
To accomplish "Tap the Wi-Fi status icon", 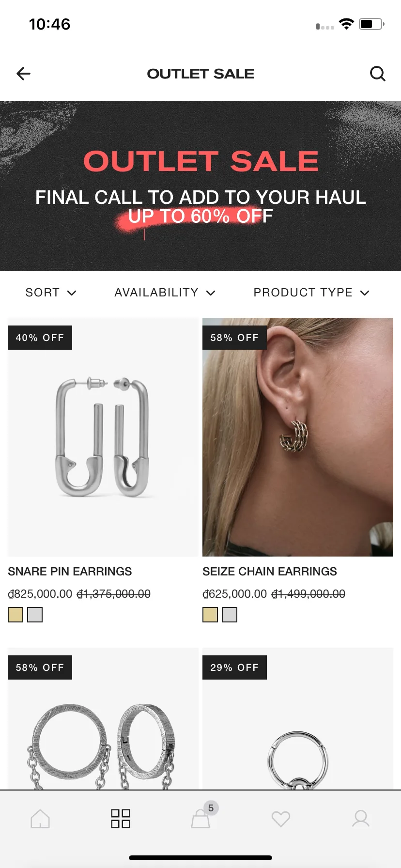I will click(x=346, y=24).
